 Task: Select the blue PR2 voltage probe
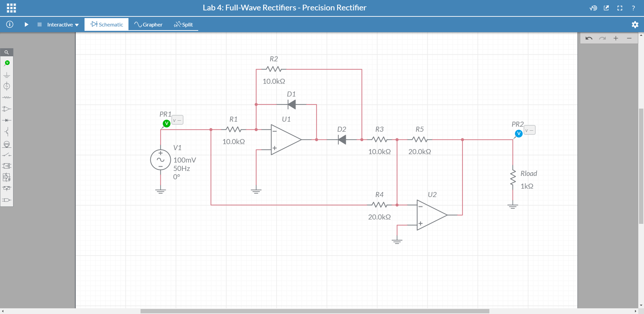(x=519, y=134)
